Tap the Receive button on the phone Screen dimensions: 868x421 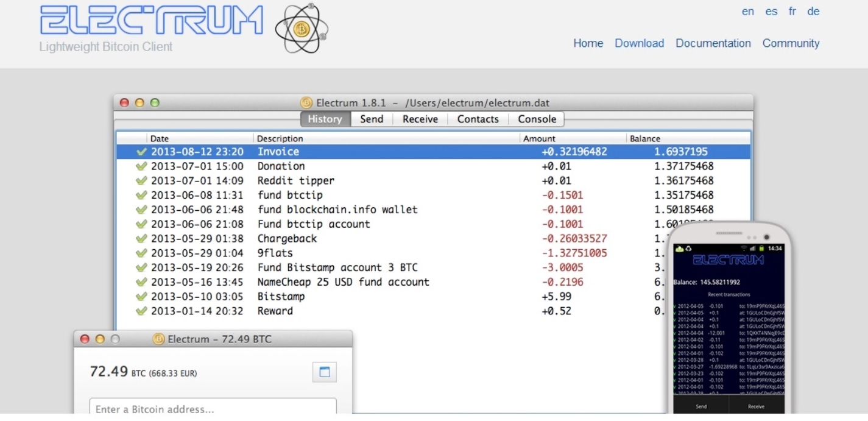coord(757,406)
